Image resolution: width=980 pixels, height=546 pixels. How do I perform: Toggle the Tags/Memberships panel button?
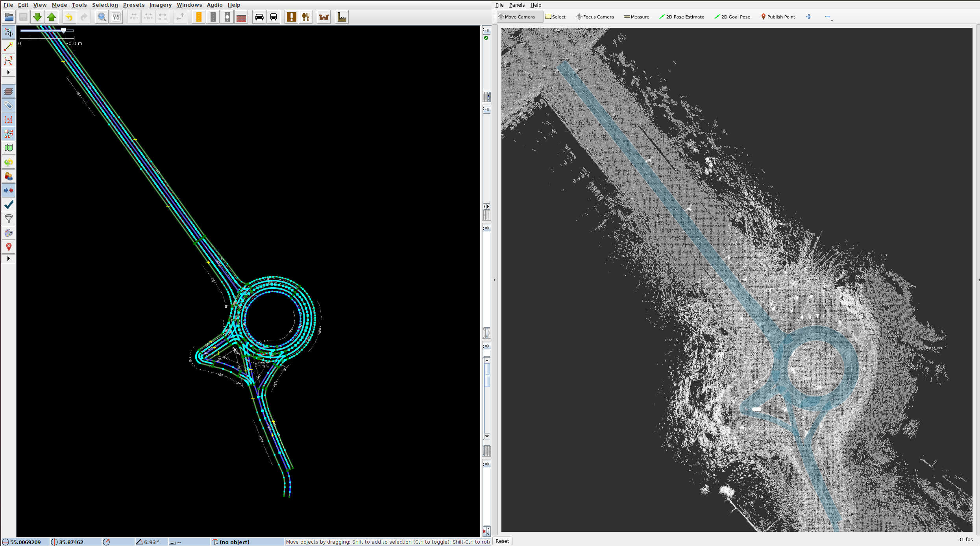coord(9,105)
